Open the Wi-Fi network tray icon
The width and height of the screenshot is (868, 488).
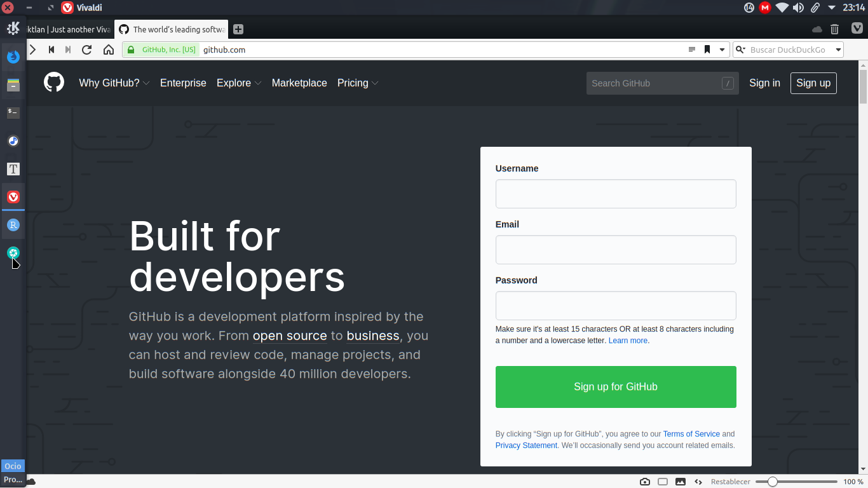coord(782,8)
